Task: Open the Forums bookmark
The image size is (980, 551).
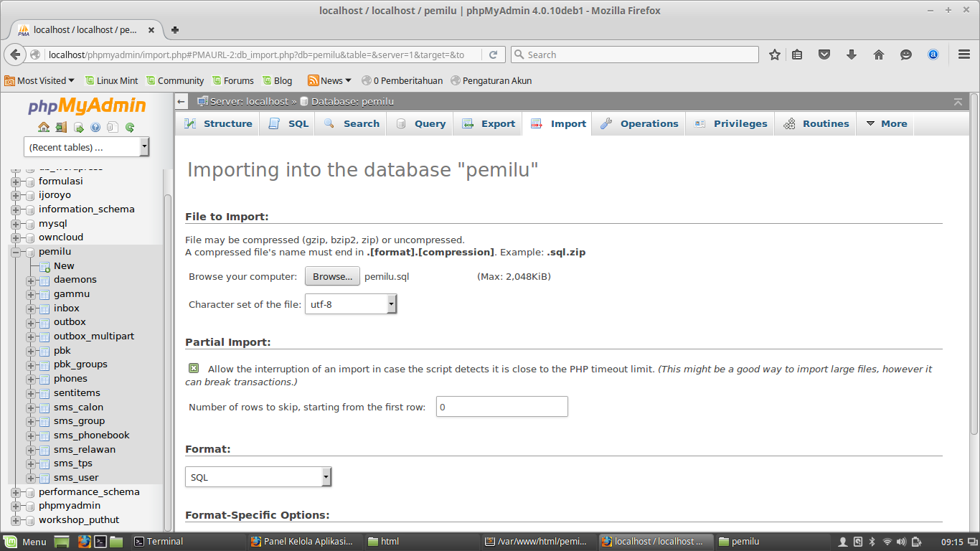Action: pyautogui.click(x=232, y=80)
